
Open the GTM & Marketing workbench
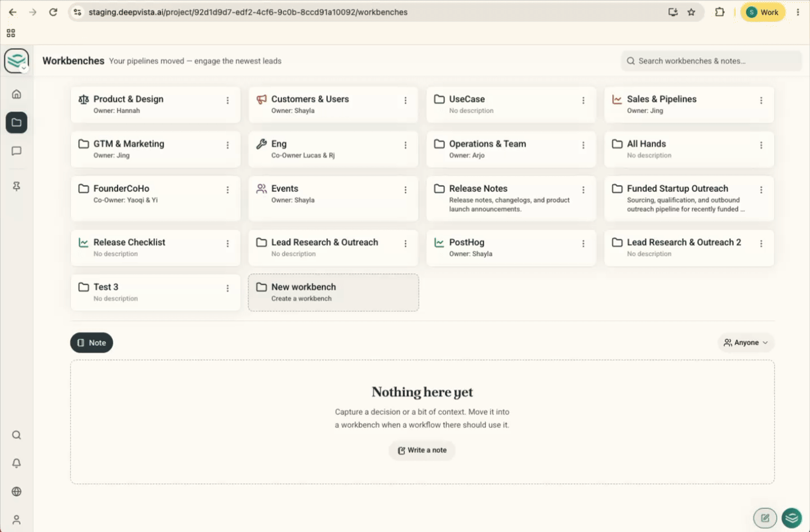(x=155, y=149)
